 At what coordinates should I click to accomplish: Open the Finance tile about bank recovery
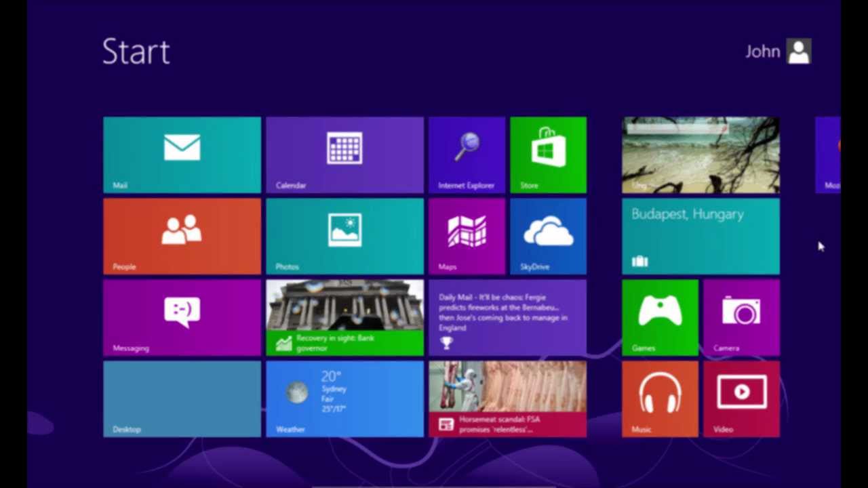344,317
